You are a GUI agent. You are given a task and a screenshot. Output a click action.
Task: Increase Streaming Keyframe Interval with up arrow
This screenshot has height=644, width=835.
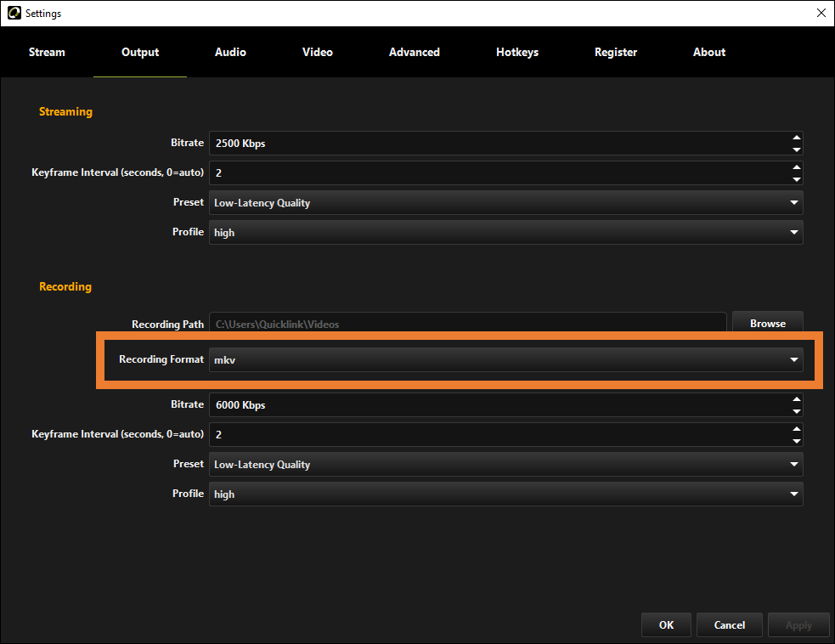[796, 167]
